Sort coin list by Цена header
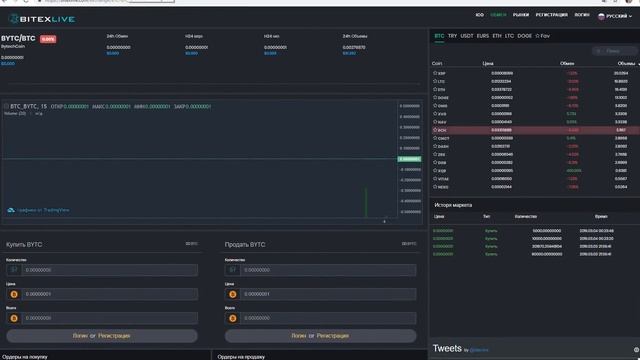The image size is (640, 360). 488,63
